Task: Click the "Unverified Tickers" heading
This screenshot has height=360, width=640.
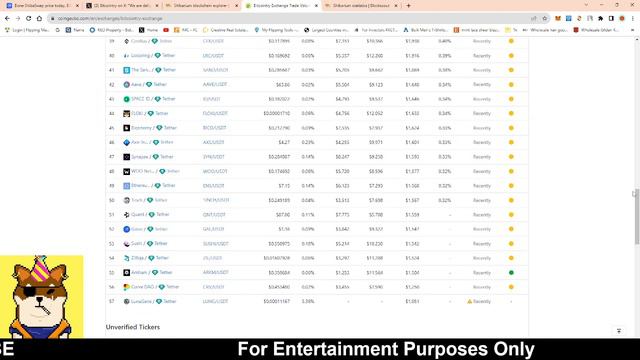Action: (x=133, y=327)
